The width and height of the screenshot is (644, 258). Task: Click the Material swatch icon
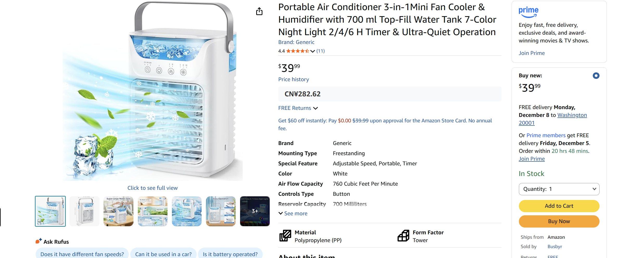[285, 236]
